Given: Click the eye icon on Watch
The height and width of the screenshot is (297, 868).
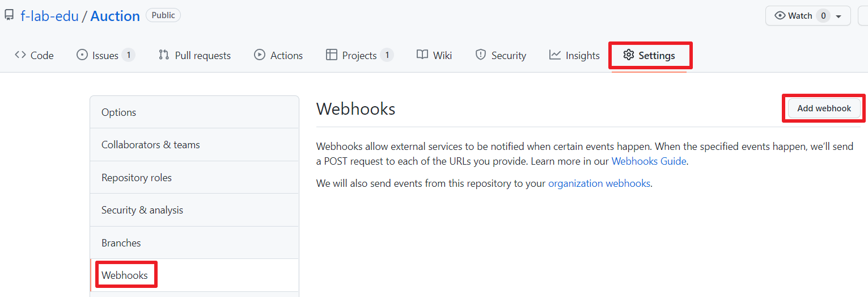Looking at the screenshot, I should (780, 16).
